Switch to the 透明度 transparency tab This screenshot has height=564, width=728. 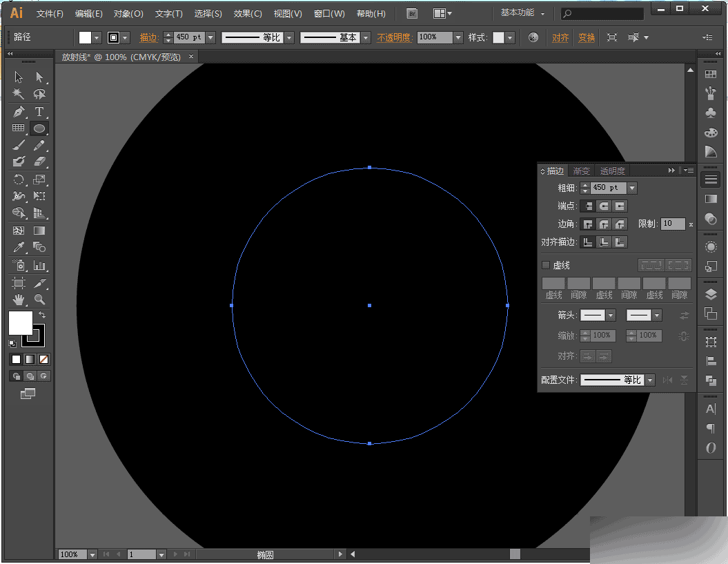pos(612,171)
